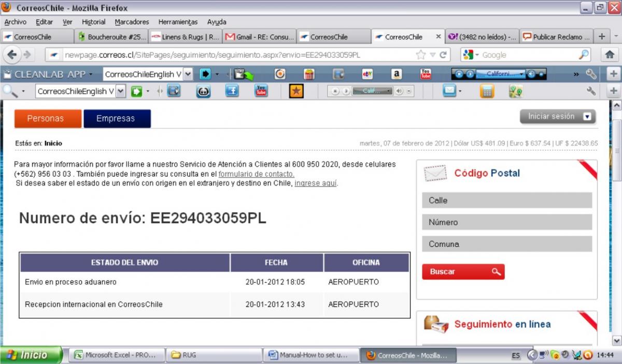Click the back navigation arrow
This screenshot has height=364, width=622.
12,54
